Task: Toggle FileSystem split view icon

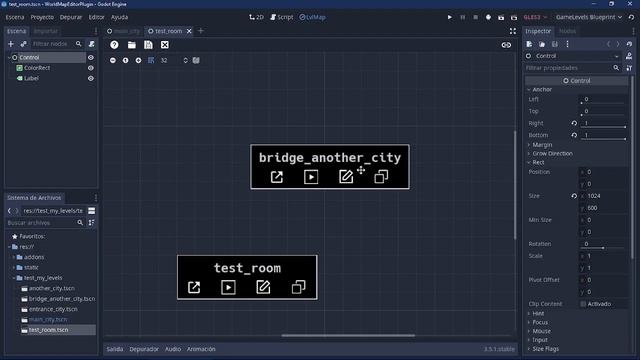Action: [x=91, y=211]
